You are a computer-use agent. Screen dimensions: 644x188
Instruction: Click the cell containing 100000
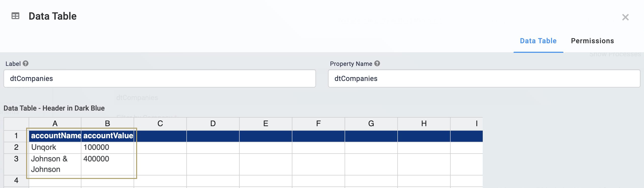tap(108, 148)
